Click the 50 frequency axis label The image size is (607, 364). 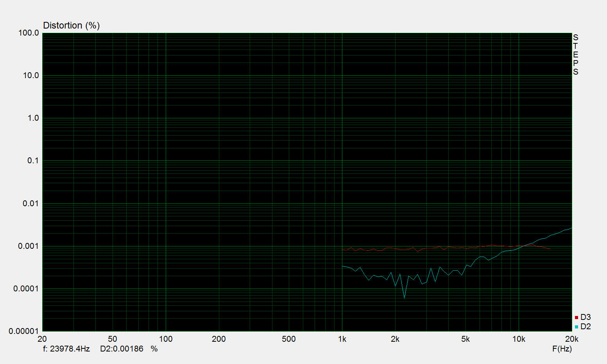[113, 339]
